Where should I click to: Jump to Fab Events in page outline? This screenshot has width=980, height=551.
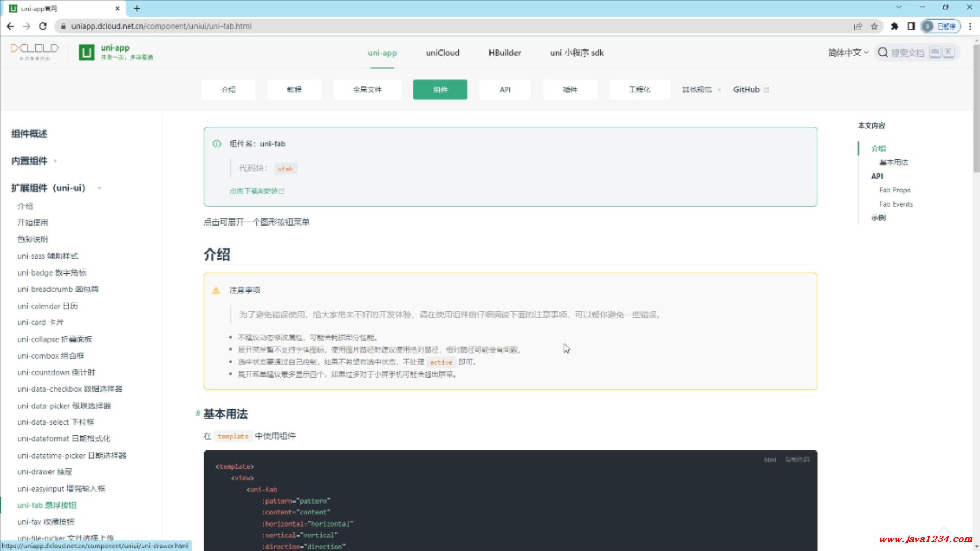(896, 204)
